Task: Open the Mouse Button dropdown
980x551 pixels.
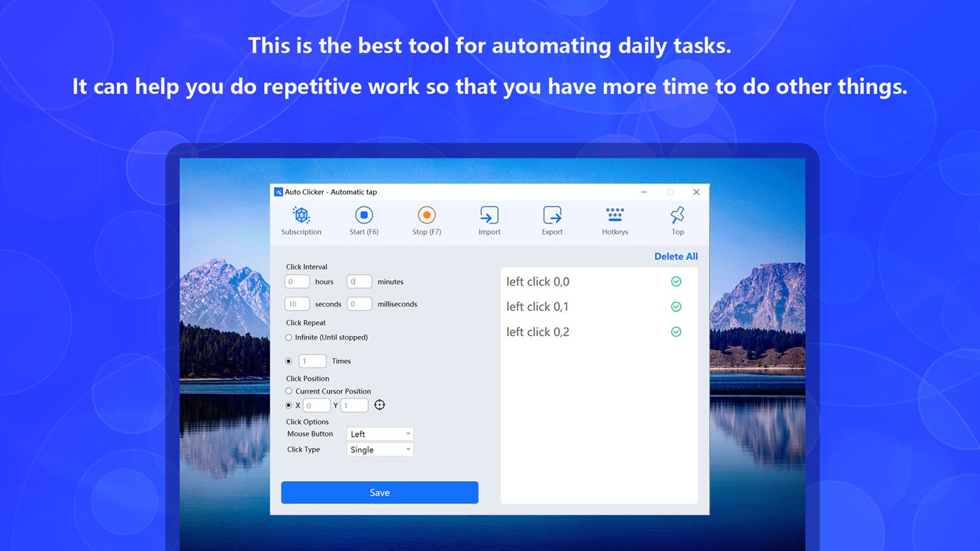Action: coord(380,434)
